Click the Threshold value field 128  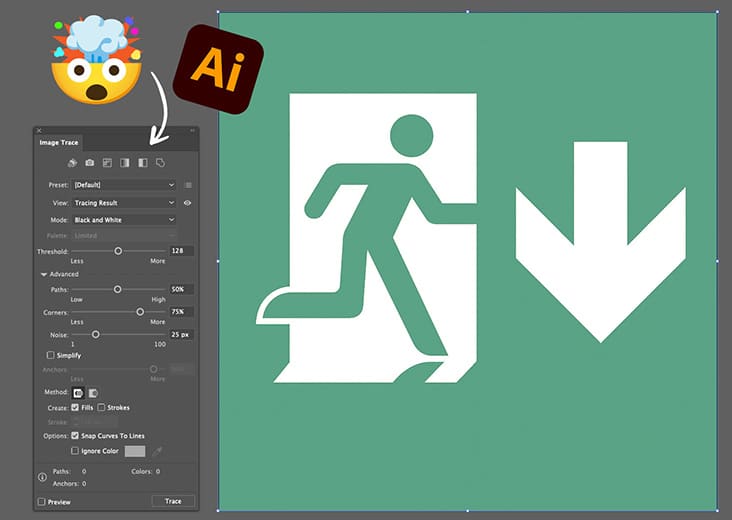182,251
